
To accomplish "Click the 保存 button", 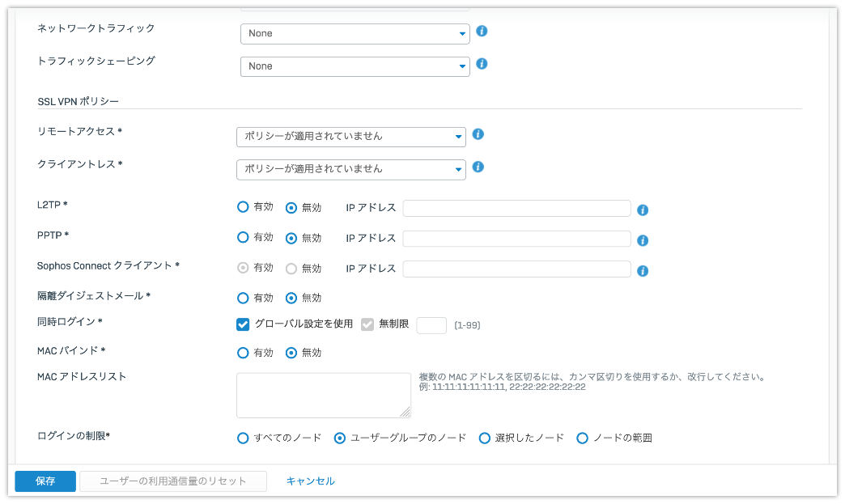I will click(45, 481).
